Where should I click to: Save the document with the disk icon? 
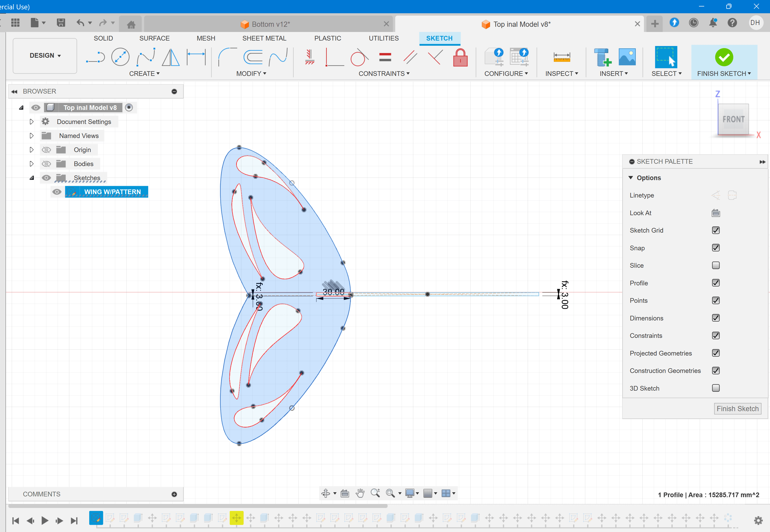click(61, 23)
